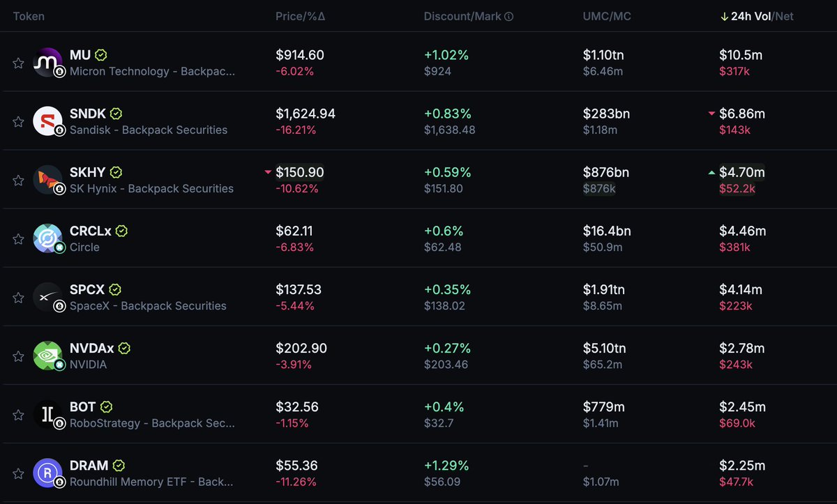Select the Net sort option in header
The height and width of the screenshot is (504, 837).
click(x=785, y=16)
